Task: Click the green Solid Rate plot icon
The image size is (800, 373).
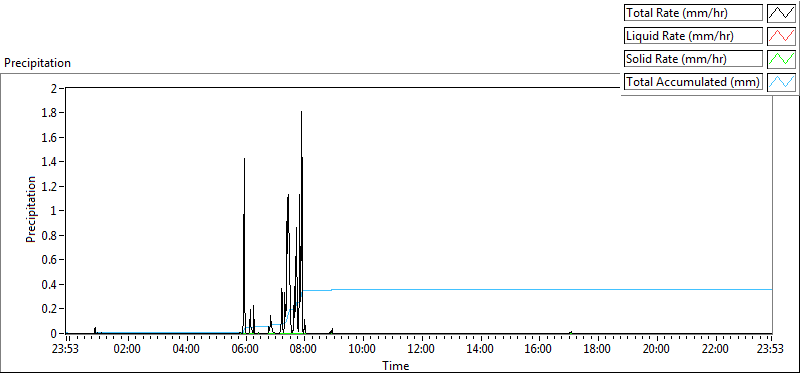Action: pos(781,59)
